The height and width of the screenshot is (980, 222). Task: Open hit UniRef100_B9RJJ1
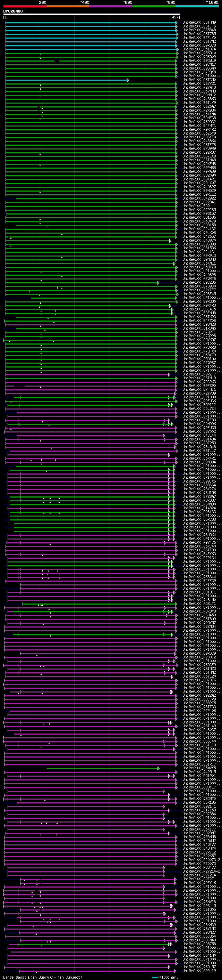(x=199, y=206)
